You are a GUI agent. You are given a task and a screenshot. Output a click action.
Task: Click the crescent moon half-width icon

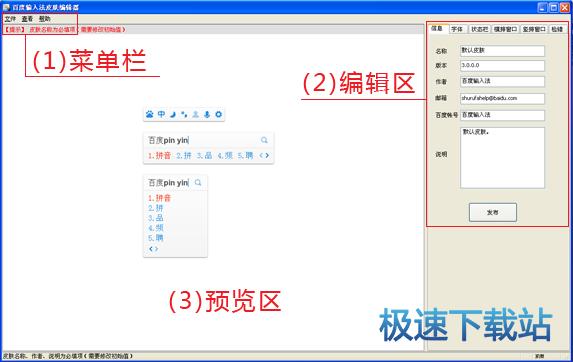[x=173, y=114]
